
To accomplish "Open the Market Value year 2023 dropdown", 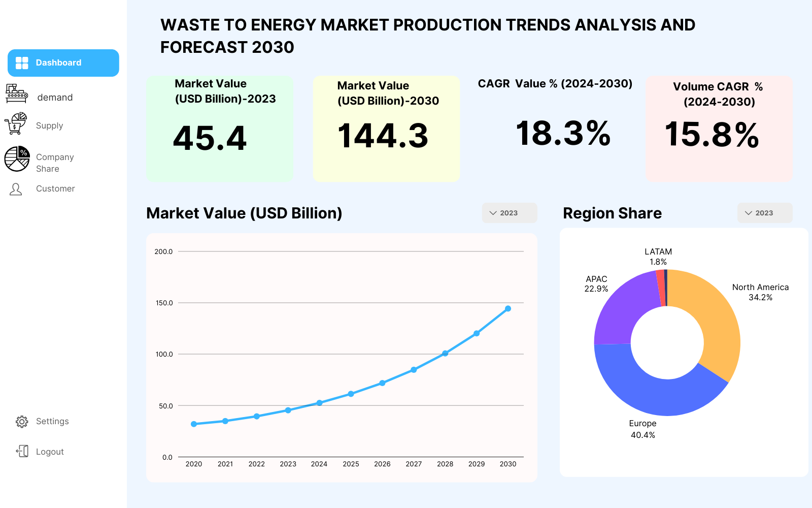I will 509,213.
